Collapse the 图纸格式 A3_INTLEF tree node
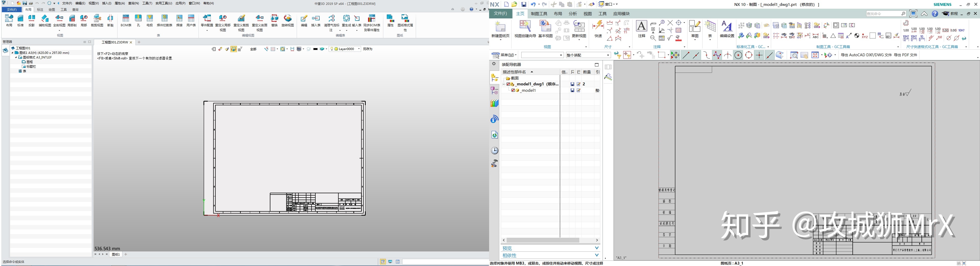Image resolution: width=980 pixels, height=266 pixels. 16,57
